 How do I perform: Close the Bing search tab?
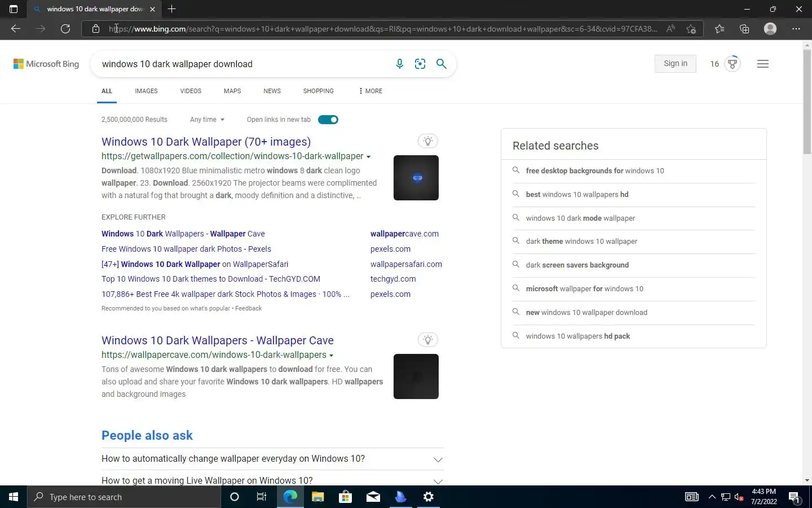point(152,9)
